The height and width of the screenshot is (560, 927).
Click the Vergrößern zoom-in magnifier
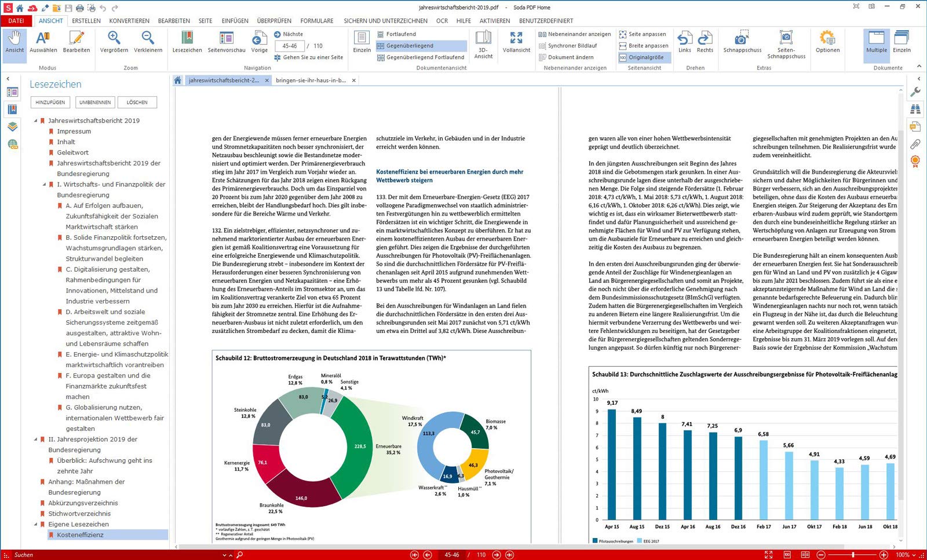pyautogui.click(x=114, y=42)
